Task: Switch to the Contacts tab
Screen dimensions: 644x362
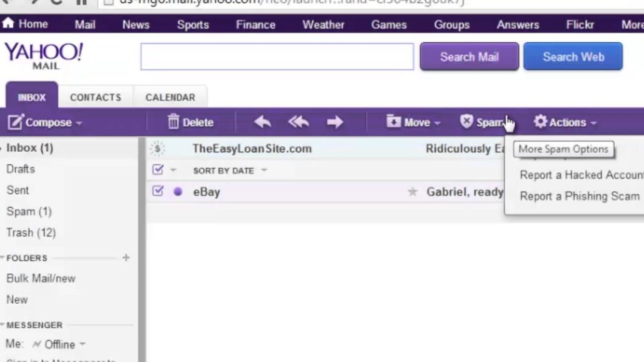Action: (x=96, y=97)
